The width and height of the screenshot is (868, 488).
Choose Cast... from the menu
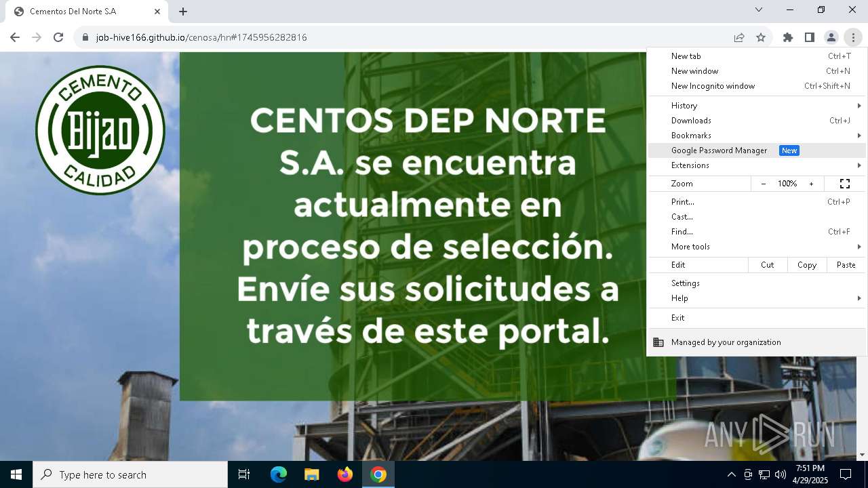[x=757, y=217]
